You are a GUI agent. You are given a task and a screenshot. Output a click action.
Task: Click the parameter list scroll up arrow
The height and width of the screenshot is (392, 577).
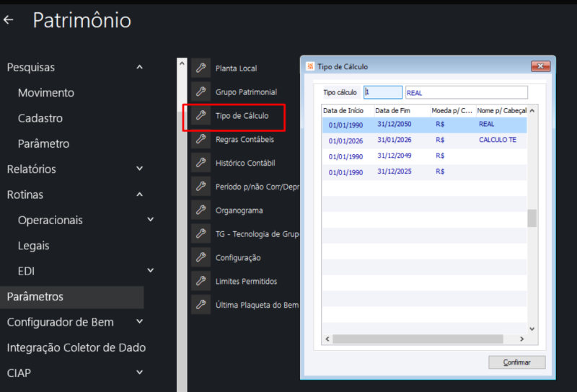pos(182,63)
